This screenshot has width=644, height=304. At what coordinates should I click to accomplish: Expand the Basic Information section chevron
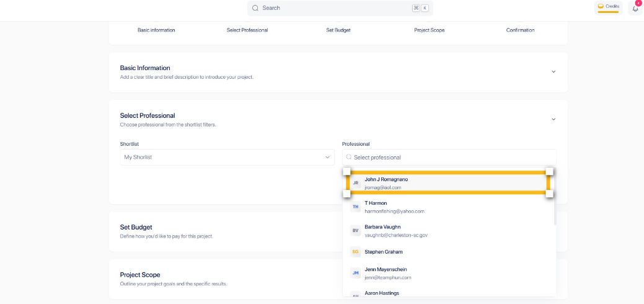coord(554,71)
